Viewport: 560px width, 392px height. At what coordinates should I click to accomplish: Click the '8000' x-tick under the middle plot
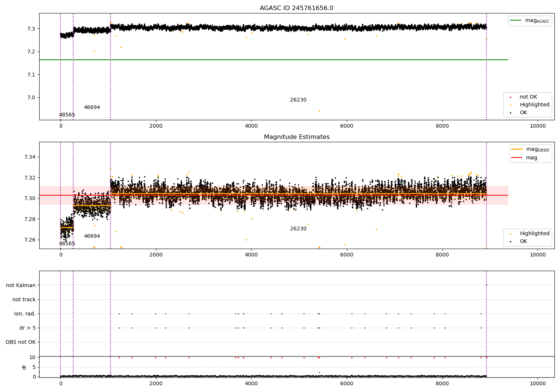tap(442, 255)
